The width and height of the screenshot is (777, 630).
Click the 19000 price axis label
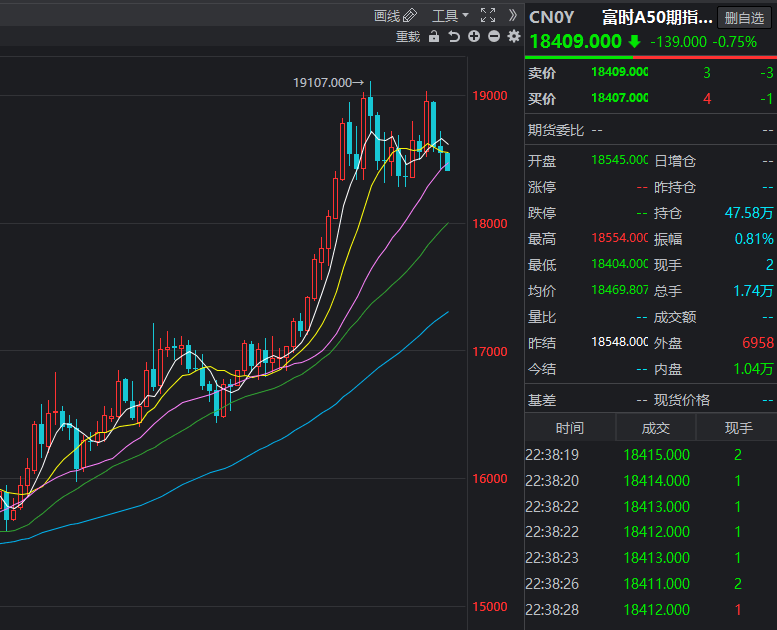pyautogui.click(x=490, y=96)
